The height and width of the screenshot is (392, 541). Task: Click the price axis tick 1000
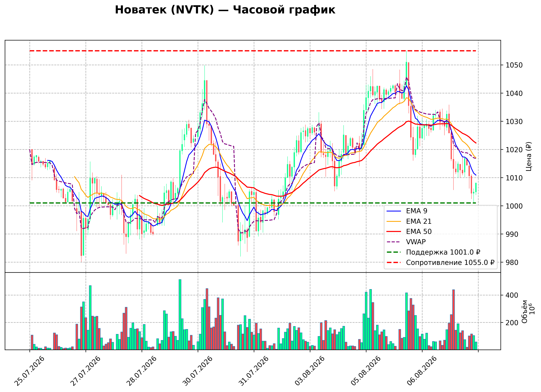514,206
